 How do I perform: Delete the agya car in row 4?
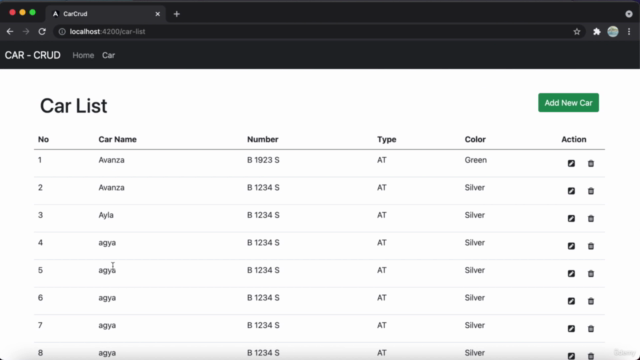(591, 246)
